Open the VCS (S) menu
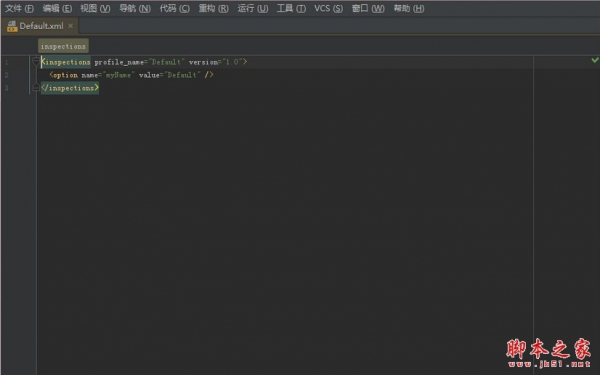This screenshot has width=600, height=375. (328, 8)
